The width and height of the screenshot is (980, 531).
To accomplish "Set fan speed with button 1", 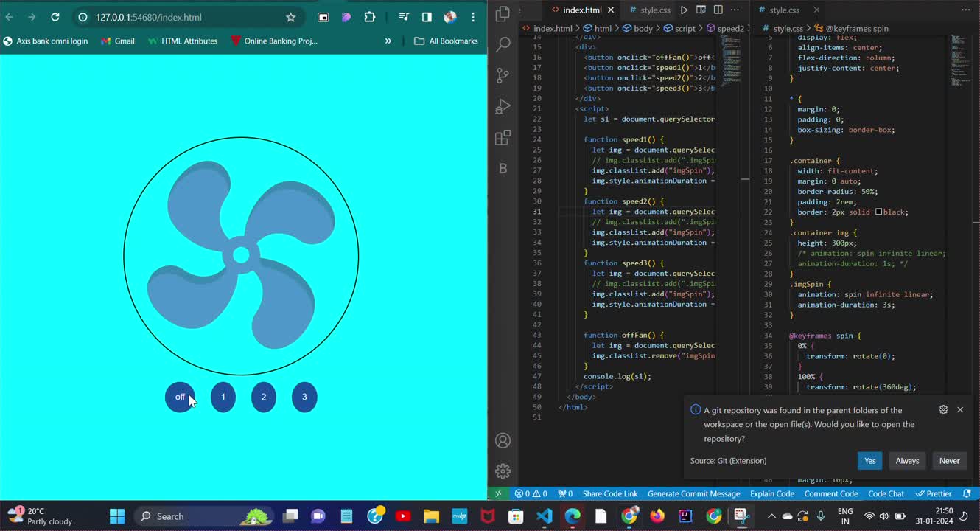I will click(223, 397).
